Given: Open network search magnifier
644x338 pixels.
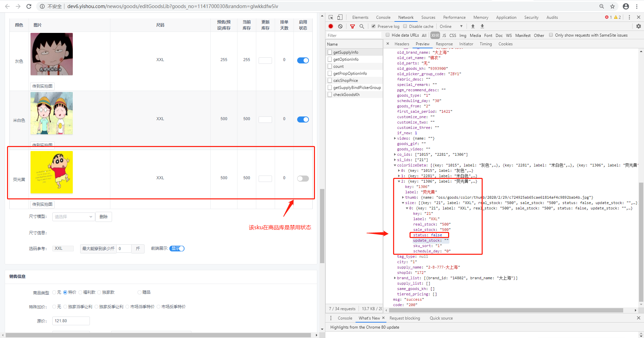Looking at the screenshot, I should pos(362,26).
